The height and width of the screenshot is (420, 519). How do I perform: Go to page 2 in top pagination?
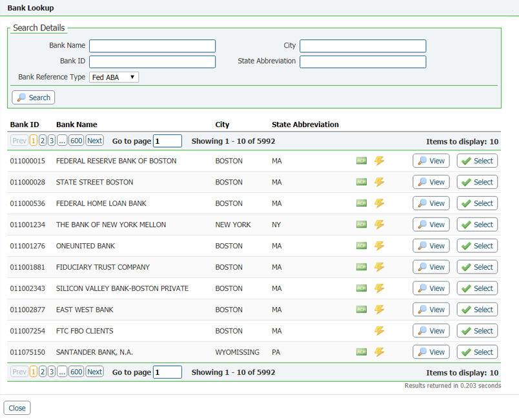point(43,141)
